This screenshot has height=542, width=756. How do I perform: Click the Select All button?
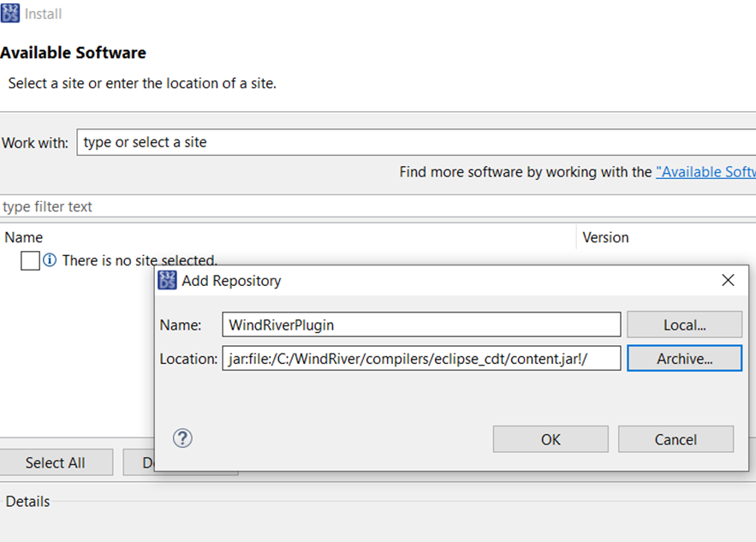pyautogui.click(x=56, y=462)
